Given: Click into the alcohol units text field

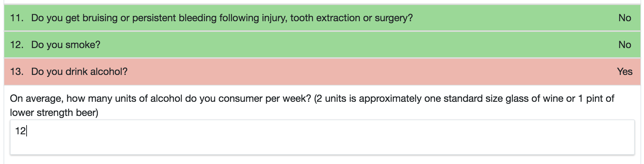Looking at the screenshot, I should click(x=322, y=137).
